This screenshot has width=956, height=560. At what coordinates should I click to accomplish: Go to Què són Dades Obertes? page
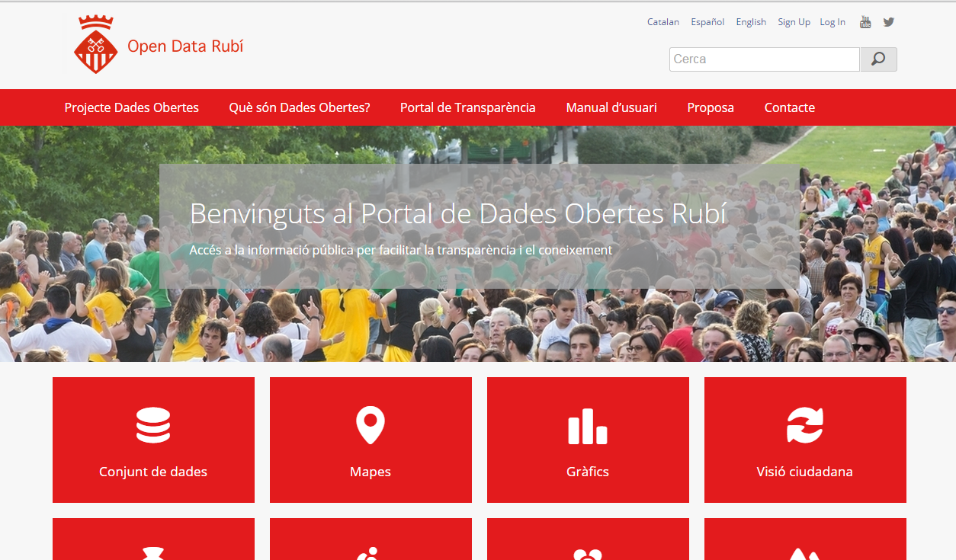(300, 107)
